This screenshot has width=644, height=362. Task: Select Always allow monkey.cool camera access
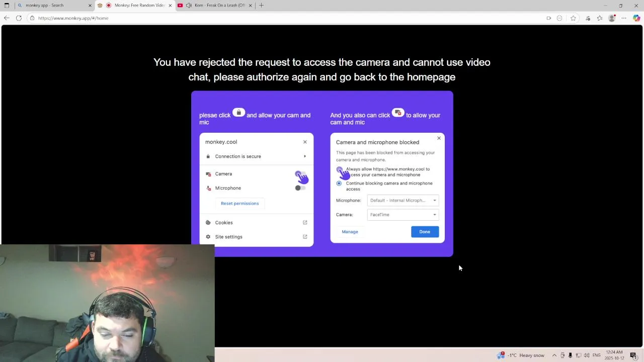339,169
